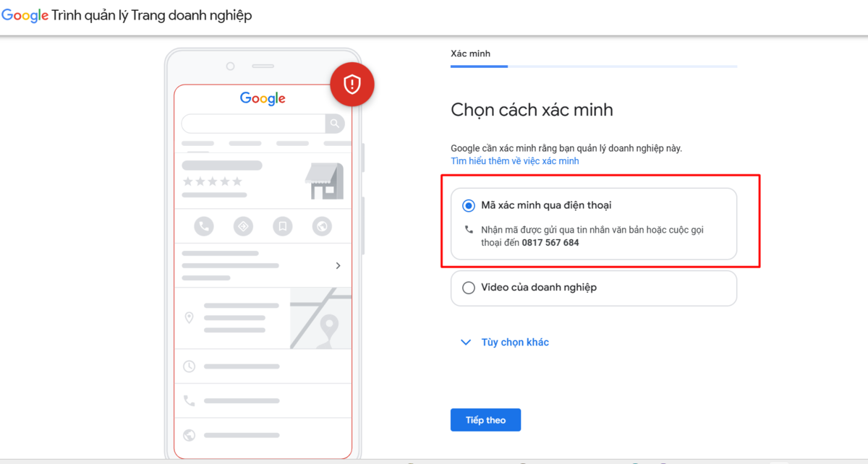Click the right chevron in the business info row

(x=337, y=265)
